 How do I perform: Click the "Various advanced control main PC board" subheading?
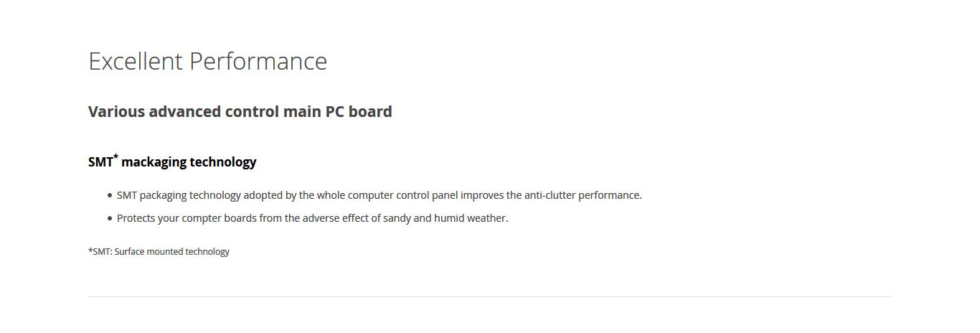[240, 112]
